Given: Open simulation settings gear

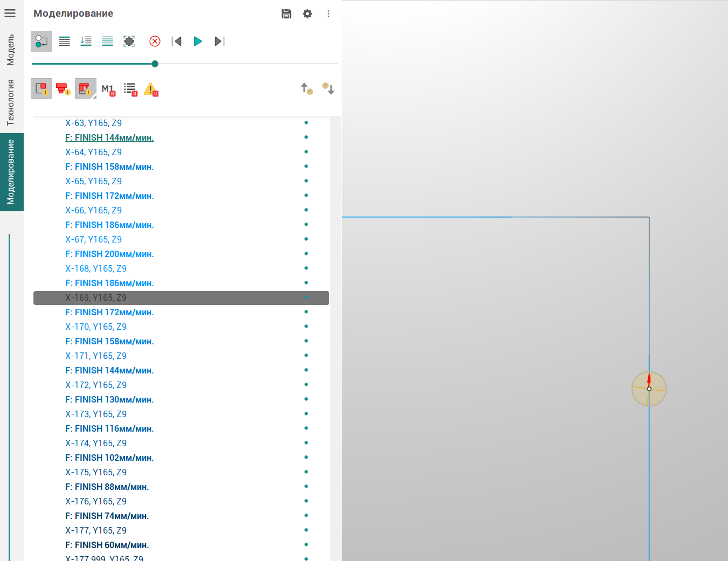Looking at the screenshot, I should [x=307, y=14].
